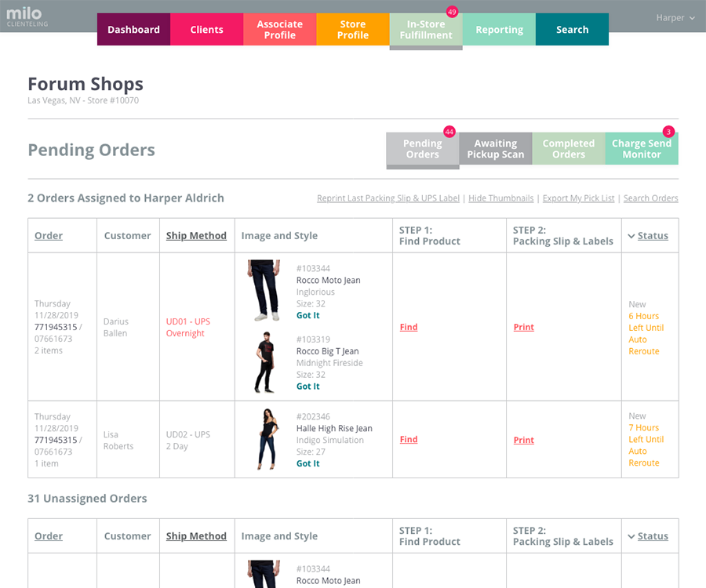Screen dimensions: 706x588
Task: Click the milo Clienteling logo
Action: tap(27, 17)
